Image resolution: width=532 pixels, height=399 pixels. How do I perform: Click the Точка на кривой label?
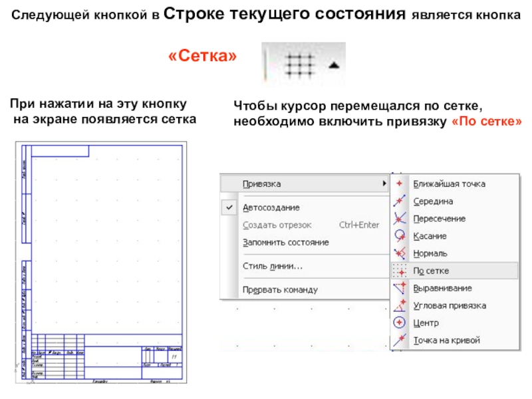tap(446, 340)
